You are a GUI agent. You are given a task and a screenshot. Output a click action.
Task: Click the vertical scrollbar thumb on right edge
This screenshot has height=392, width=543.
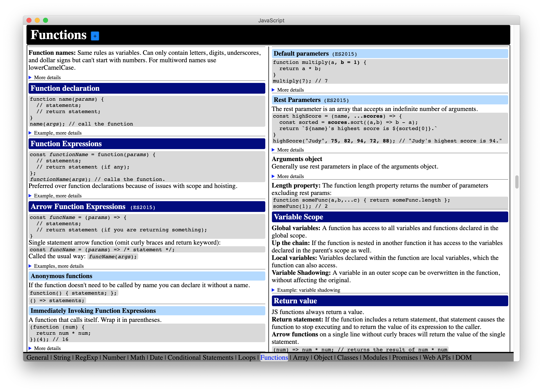[x=517, y=182]
